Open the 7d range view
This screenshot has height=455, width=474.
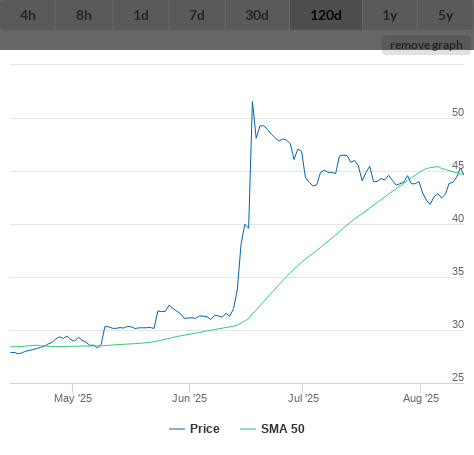tap(197, 15)
